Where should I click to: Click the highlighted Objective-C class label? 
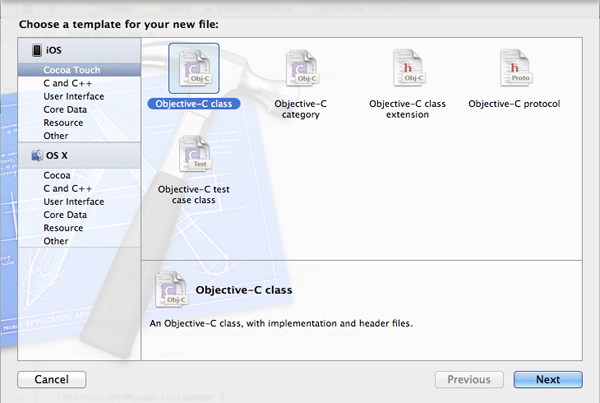click(194, 104)
